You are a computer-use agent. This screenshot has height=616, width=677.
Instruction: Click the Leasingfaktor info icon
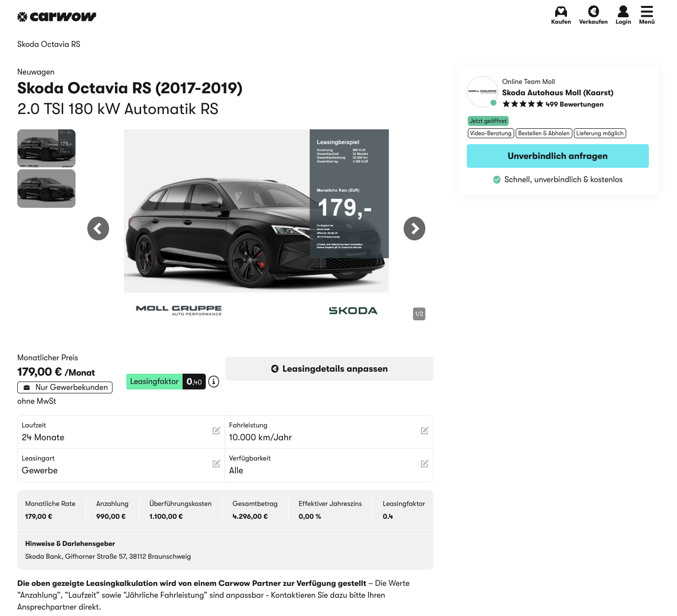(x=214, y=382)
